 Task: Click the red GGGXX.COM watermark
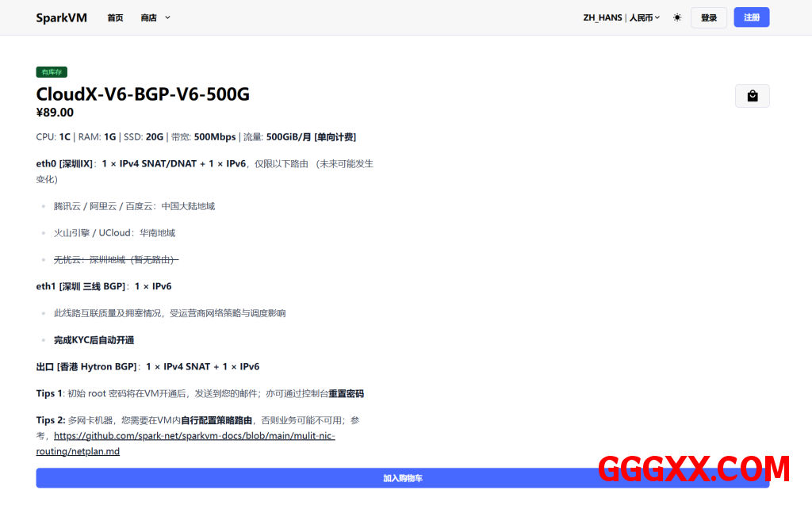point(693,469)
